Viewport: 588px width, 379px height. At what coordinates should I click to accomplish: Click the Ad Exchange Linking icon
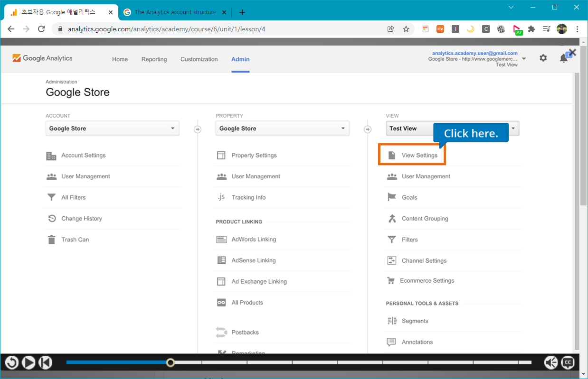(221, 281)
